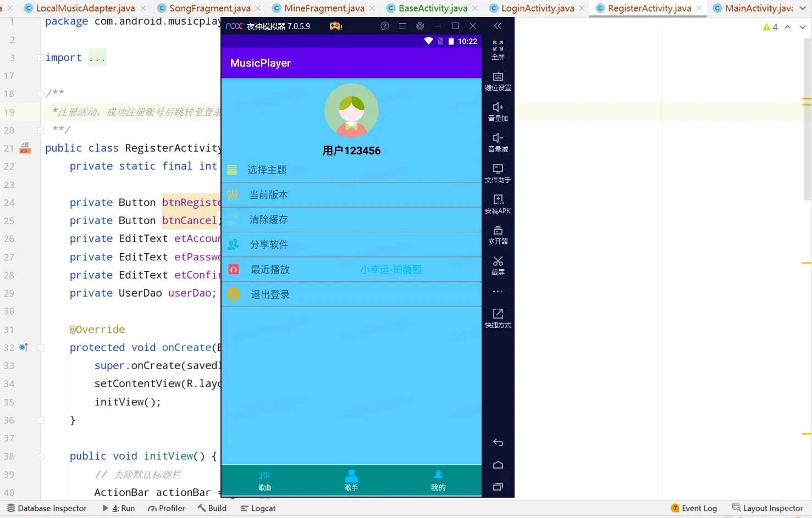Screen dimensions: 812x518
Task: Open keyboard mapping settings (键位设置)
Action: pyautogui.click(x=498, y=81)
